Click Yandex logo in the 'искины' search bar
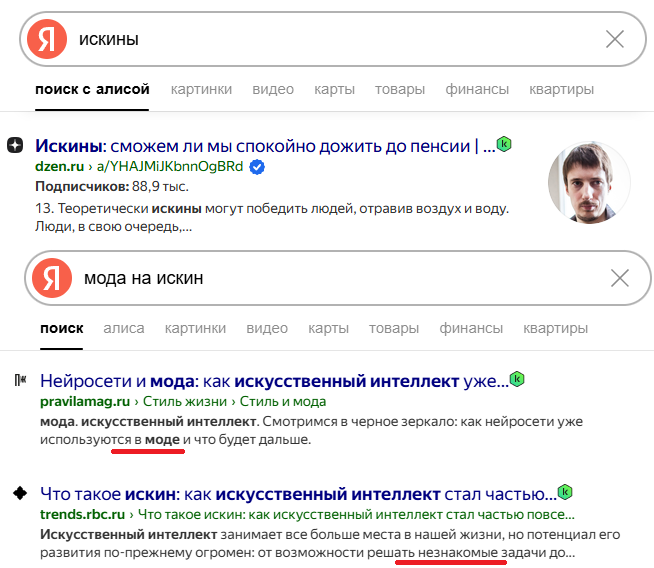 pos(47,39)
